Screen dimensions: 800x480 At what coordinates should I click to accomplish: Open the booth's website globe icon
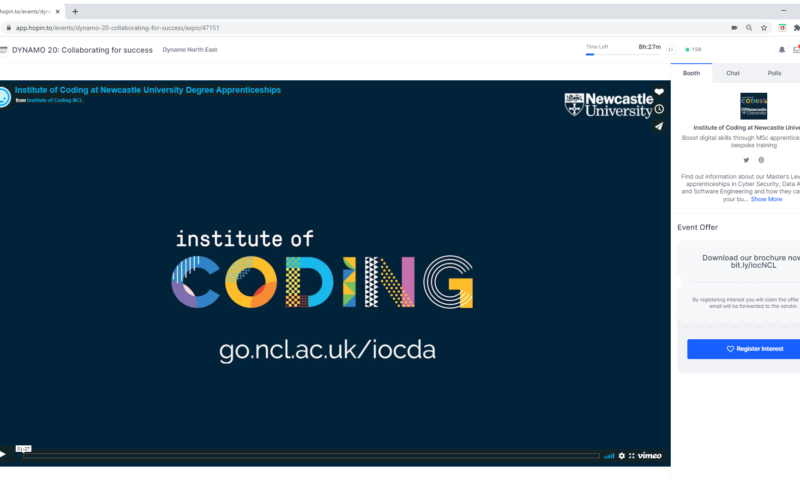pos(761,160)
